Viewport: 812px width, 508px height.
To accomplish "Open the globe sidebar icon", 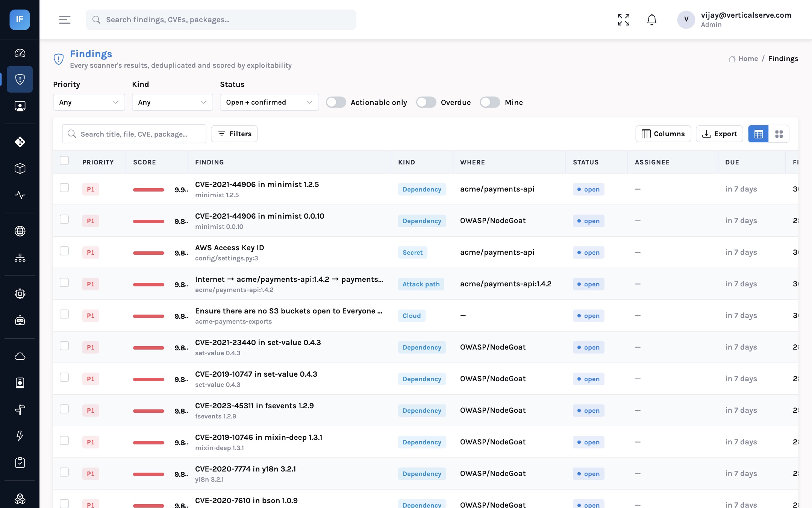I will 20,231.
